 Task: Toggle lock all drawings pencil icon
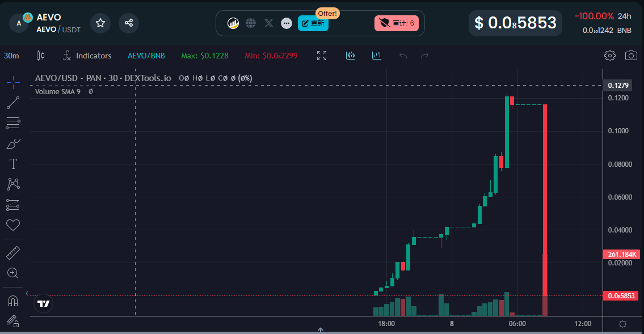pos(13,322)
